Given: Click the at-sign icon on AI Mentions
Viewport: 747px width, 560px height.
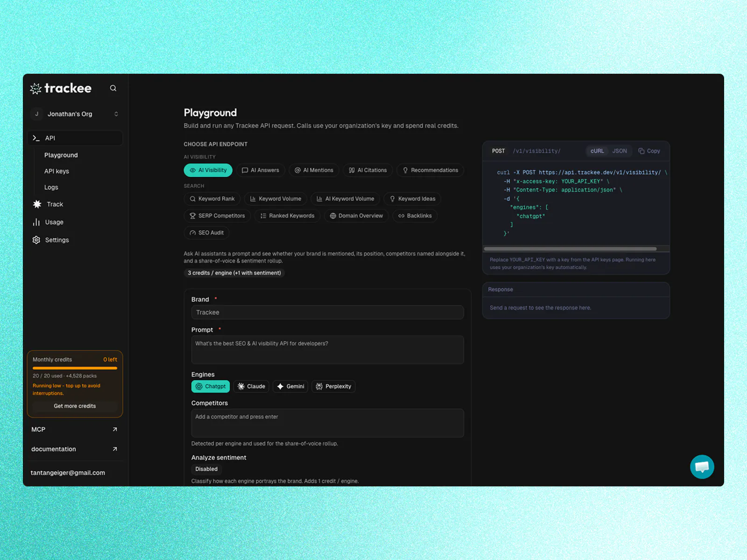Looking at the screenshot, I should (x=297, y=170).
